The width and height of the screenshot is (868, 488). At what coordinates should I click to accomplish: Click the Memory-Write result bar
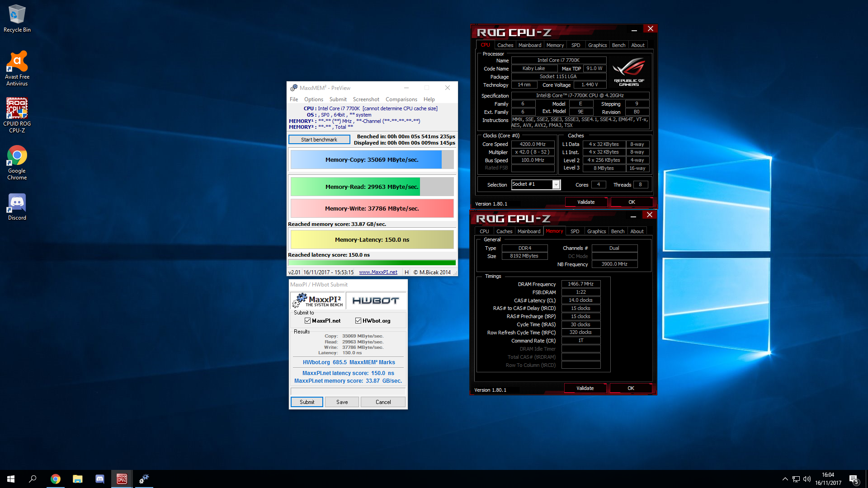click(x=372, y=208)
